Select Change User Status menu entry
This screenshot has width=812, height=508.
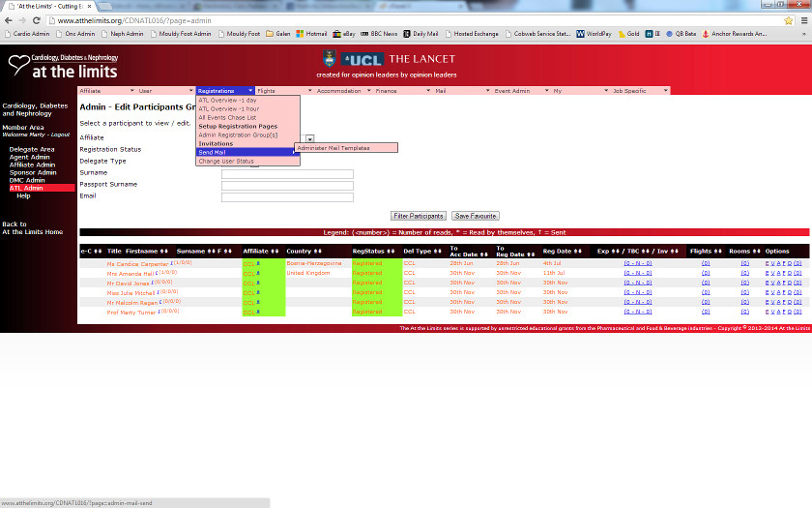248,162
